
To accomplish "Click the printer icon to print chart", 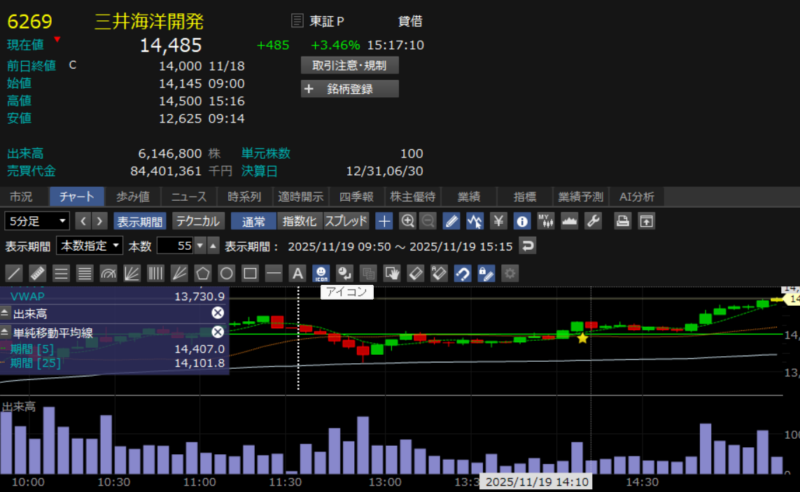I will point(622,221).
